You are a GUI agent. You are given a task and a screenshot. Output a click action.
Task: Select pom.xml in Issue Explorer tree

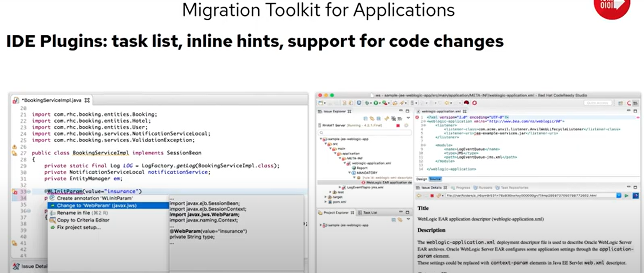pos(337,202)
